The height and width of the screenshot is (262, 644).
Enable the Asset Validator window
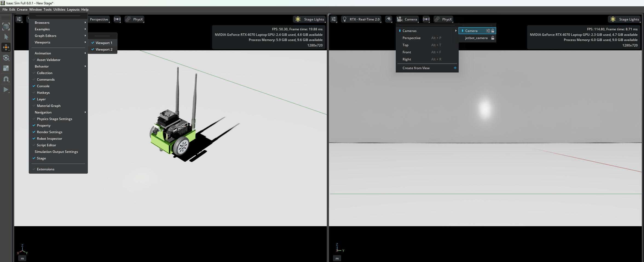point(58,60)
